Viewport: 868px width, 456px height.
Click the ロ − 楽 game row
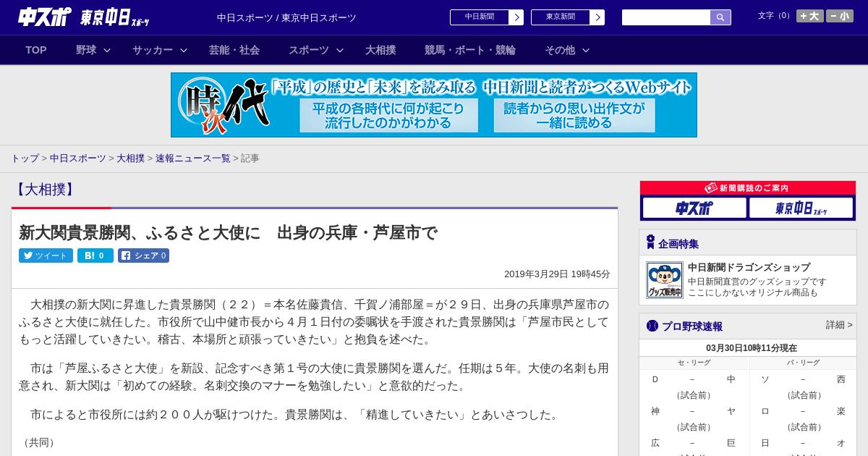pos(803,411)
